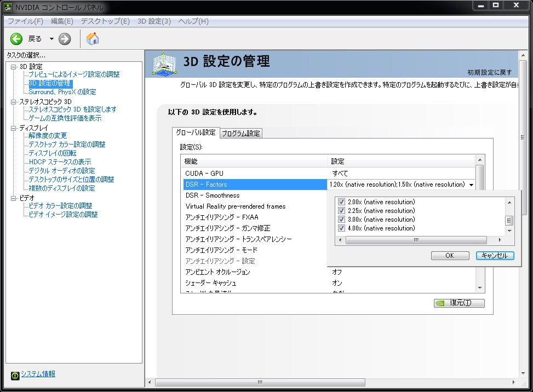
Task: Click the 戻る label button
Action: [35, 39]
